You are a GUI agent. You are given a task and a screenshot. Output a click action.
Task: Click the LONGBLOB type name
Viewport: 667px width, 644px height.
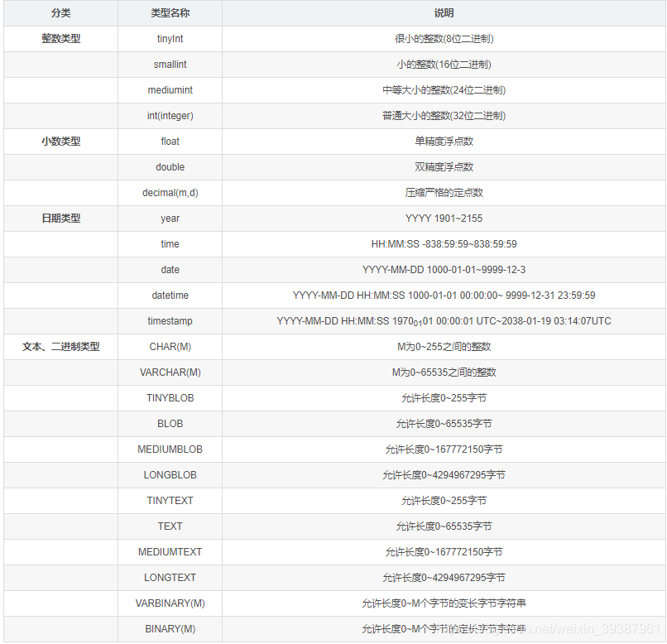(x=170, y=475)
